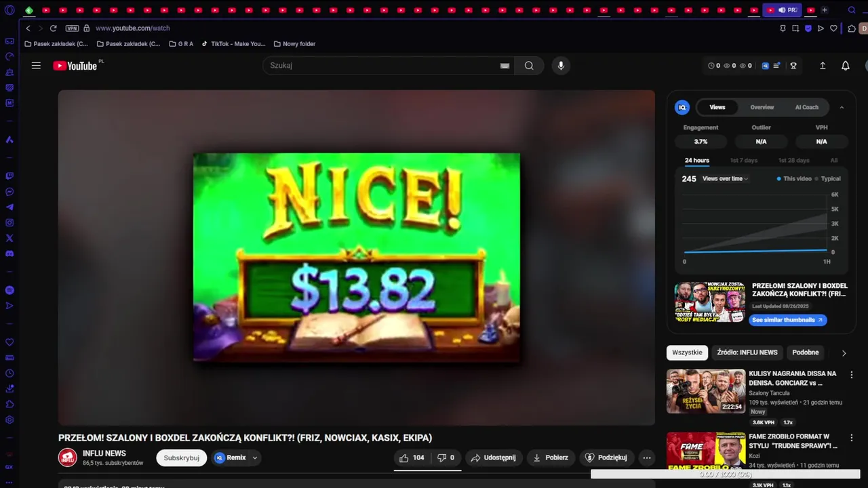Open X in the Opera sidebar
868x488 pixels.
point(9,239)
